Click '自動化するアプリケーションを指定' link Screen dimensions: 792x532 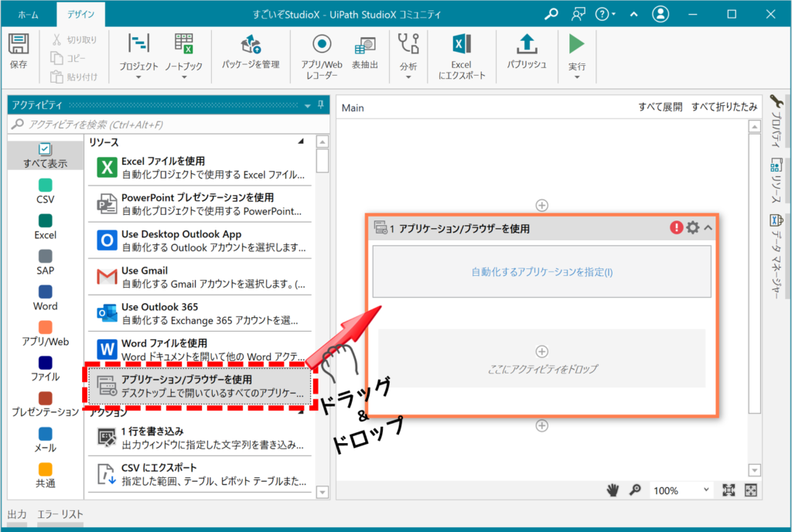[542, 272]
